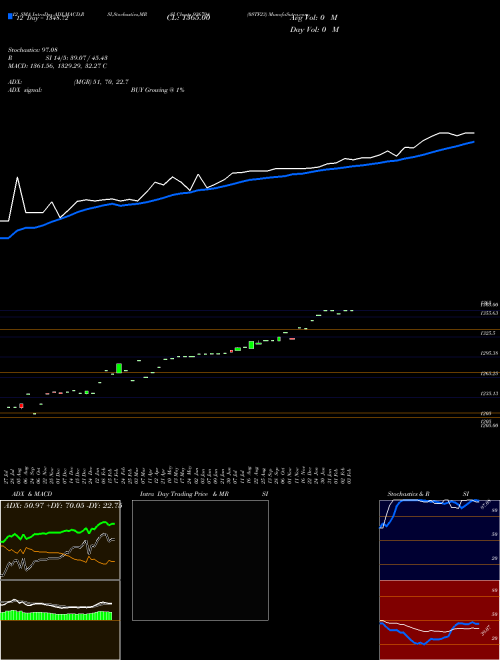
Task: Click the red-background RSI chart panel
Action: tap(439, 620)
